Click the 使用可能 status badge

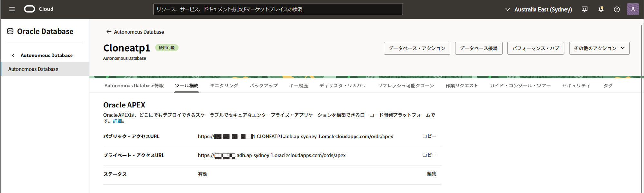tap(167, 48)
